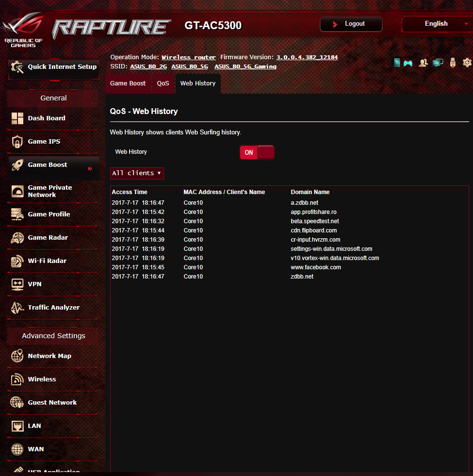
Task: Open LAN port icon
Action: [x=17, y=426]
